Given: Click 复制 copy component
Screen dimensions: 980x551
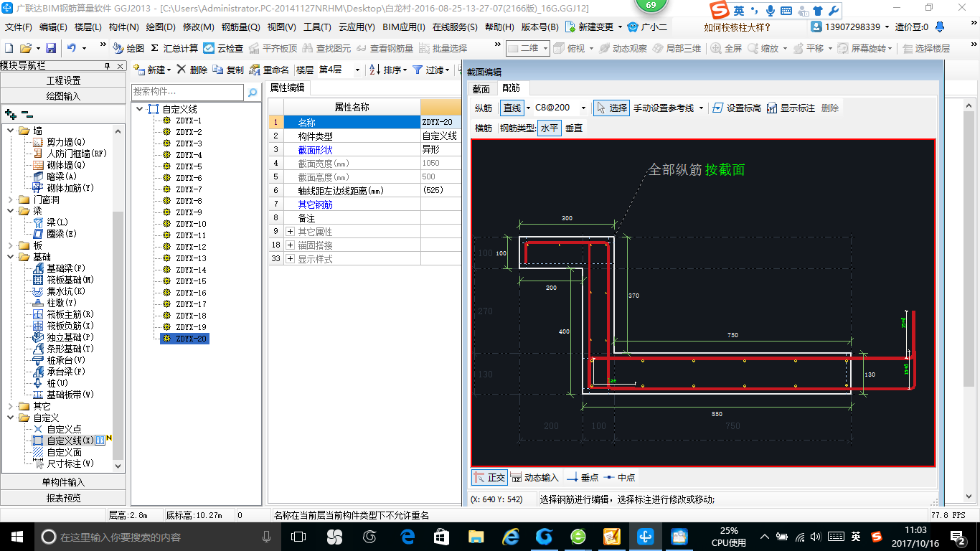Looking at the screenshot, I should (x=228, y=70).
